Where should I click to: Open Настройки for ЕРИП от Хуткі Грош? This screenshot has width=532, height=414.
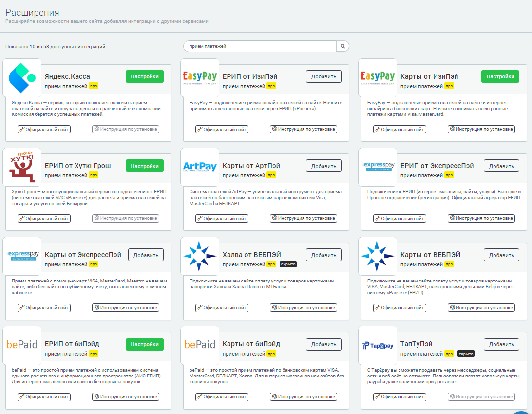tap(145, 166)
